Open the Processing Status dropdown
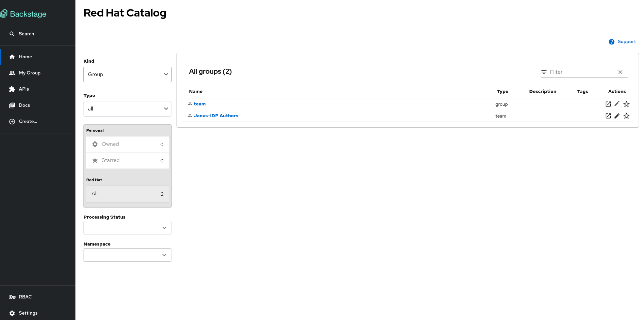Image resolution: width=644 pixels, height=320 pixels. tap(127, 228)
